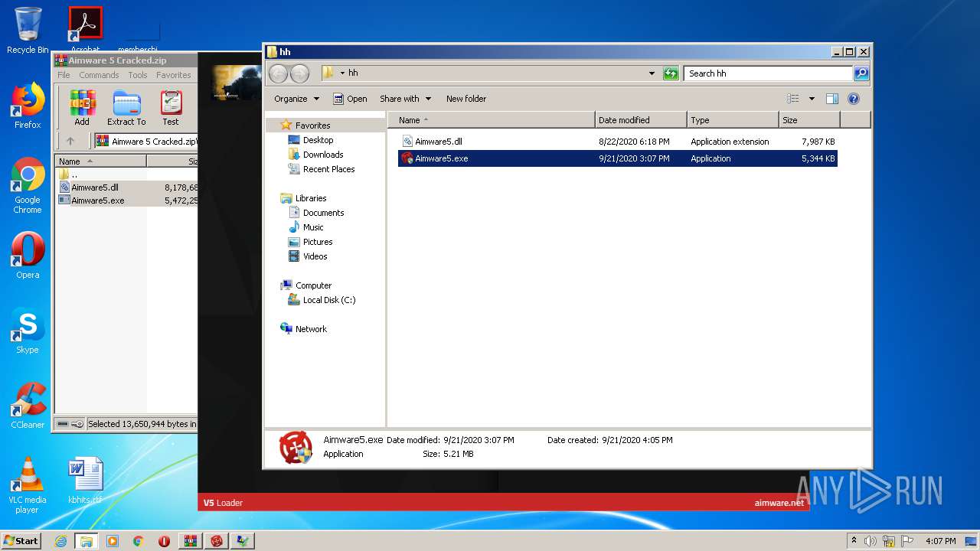The image size is (980, 551).
Task: Select Network in the navigation pane
Action: pos(311,329)
